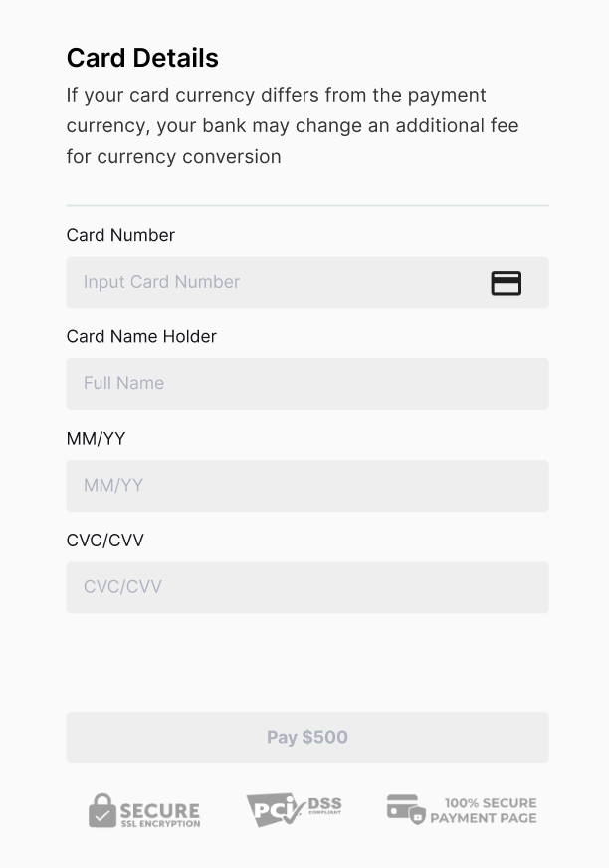This screenshot has height=868, width=609.
Task: Click the PCI logo with checkmark
Action: [x=276, y=810]
